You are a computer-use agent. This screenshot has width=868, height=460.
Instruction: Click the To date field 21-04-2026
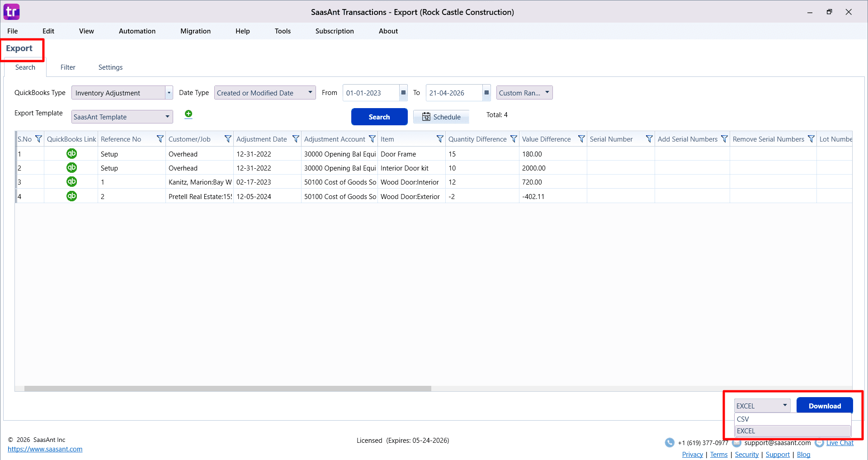(454, 93)
